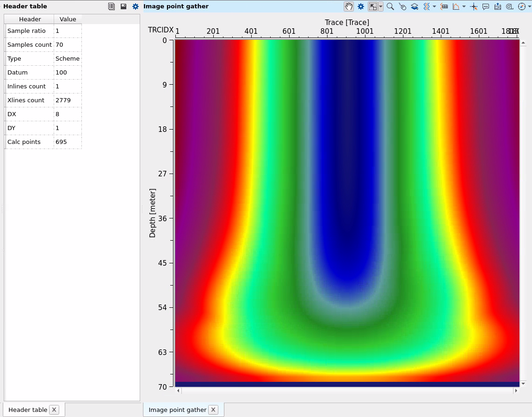Screen dimensions: 532x417
Task: Click the image export icon
Action: pyautogui.click(x=497, y=6)
